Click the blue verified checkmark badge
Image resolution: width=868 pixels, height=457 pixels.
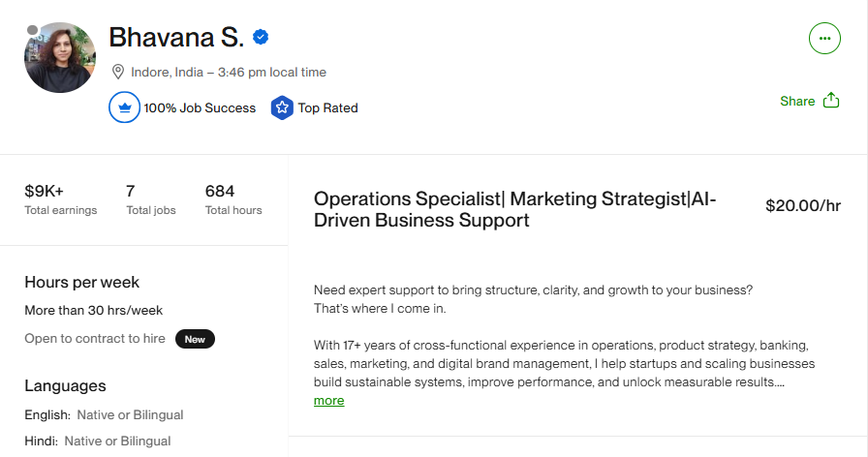pyautogui.click(x=261, y=38)
